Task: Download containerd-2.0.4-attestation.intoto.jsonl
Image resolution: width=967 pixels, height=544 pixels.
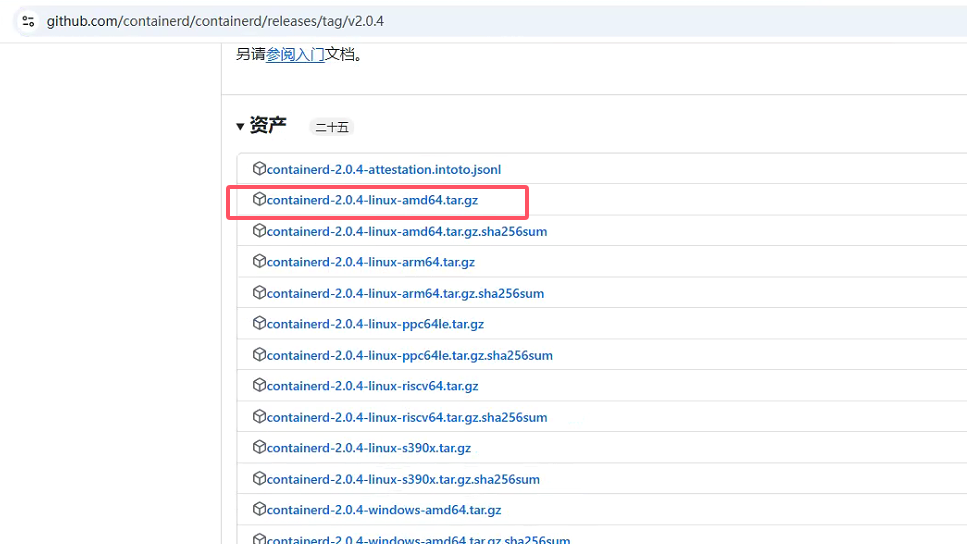Action: pos(384,169)
